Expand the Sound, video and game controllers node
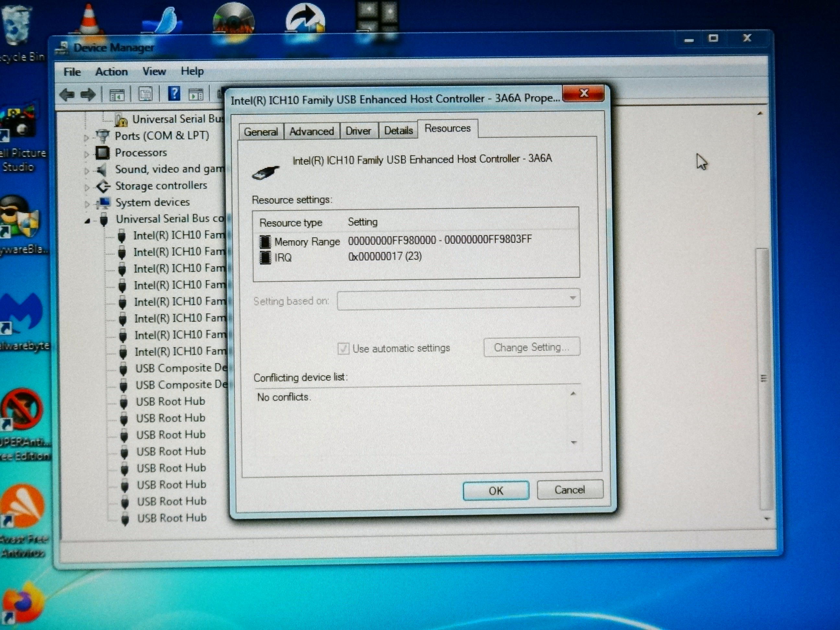840x630 pixels. [87, 171]
